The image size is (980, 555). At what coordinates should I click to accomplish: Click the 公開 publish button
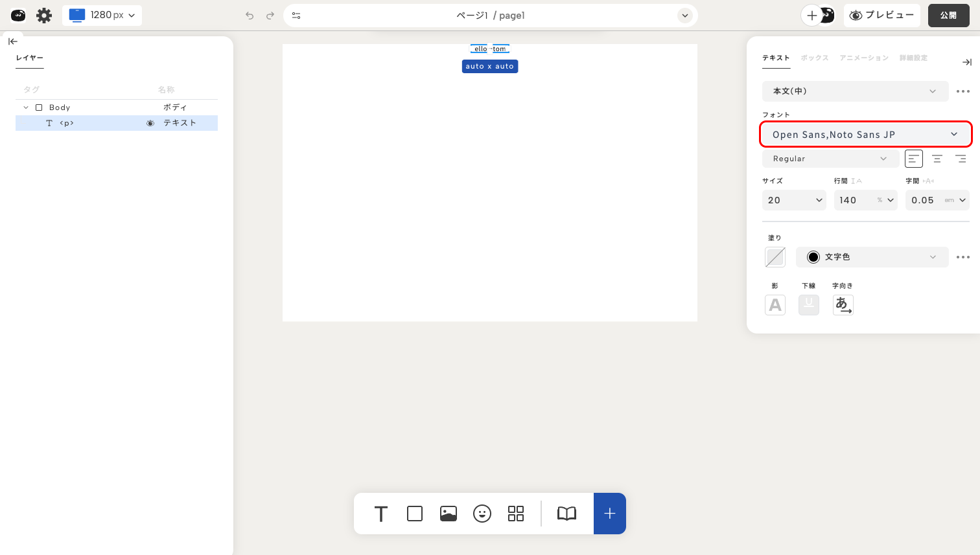(x=948, y=16)
